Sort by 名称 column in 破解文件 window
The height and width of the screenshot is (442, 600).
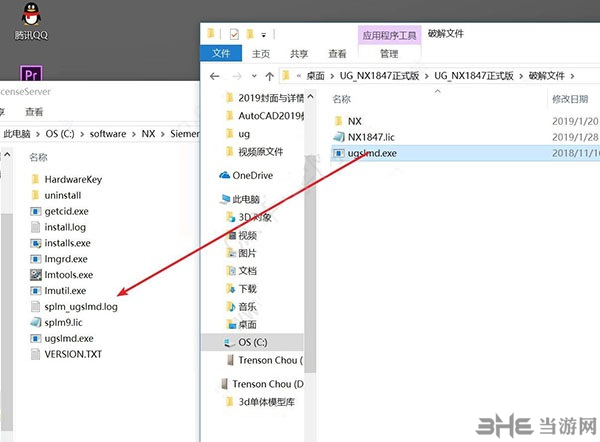pyautogui.click(x=342, y=99)
